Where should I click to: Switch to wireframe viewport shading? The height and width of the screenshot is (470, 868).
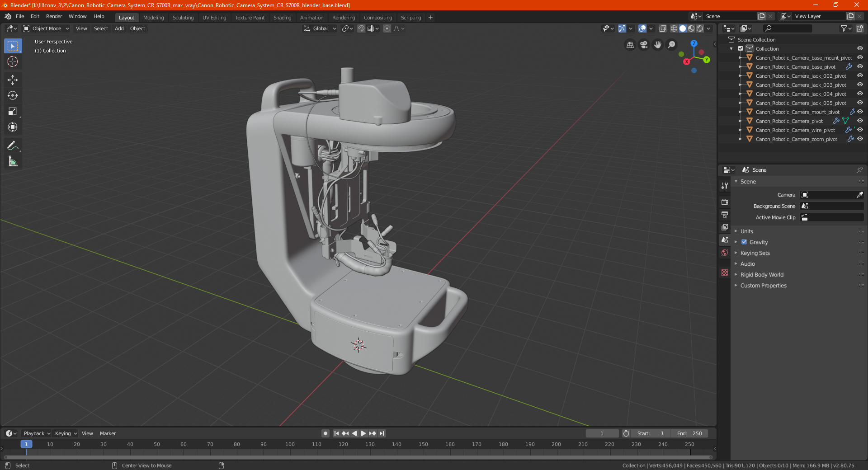(674, 28)
